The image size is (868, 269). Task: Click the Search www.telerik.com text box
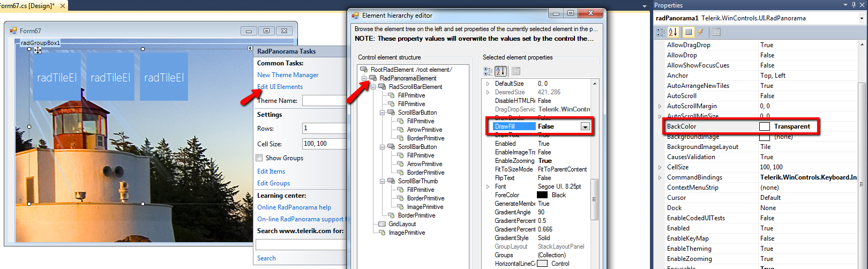(302, 244)
